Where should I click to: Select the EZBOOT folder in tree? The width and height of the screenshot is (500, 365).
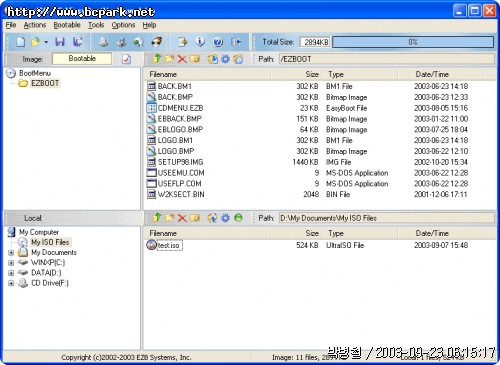click(x=45, y=83)
